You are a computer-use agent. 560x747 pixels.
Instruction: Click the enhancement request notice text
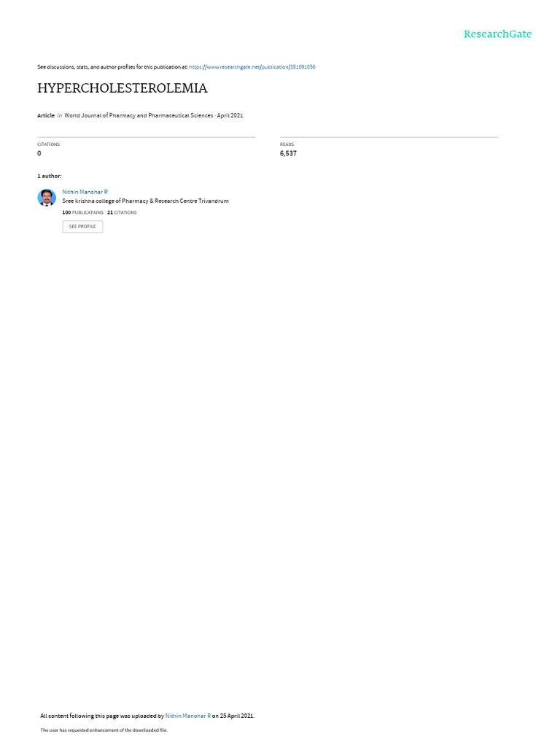(104, 730)
